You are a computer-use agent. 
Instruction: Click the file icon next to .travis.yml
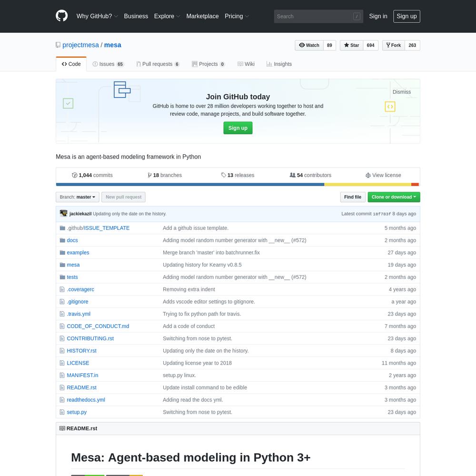pos(62,314)
